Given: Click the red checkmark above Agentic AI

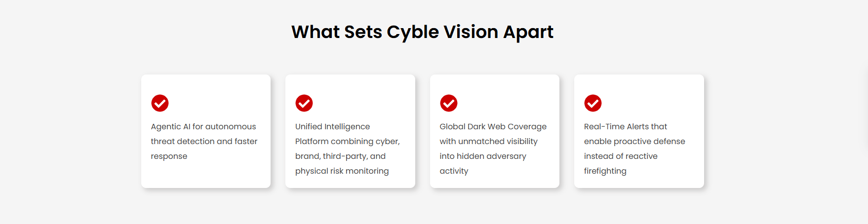Looking at the screenshot, I should point(160,103).
